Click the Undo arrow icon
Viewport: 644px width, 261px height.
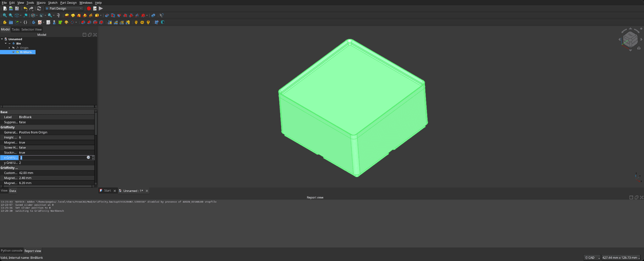(x=25, y=8)
